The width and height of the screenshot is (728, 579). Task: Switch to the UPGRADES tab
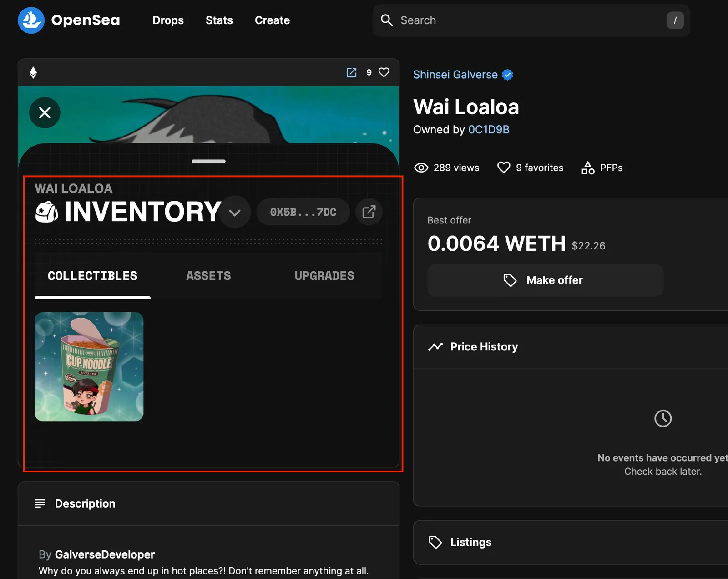coord(324,276)
